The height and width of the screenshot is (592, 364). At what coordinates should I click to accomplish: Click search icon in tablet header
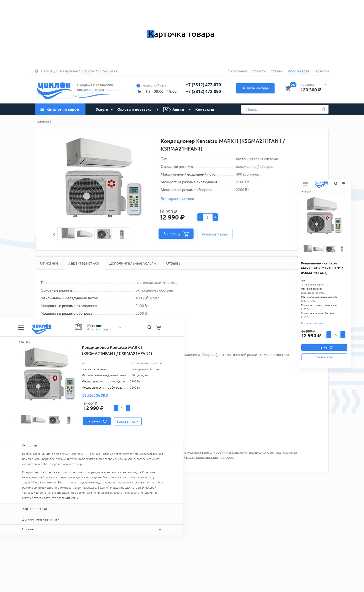coord(150,327)
